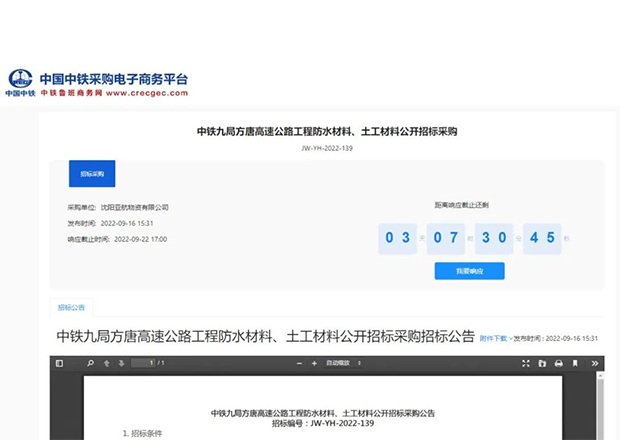Click the publish time 2022-09-16 15:31 in info panel
This screenshot has width=620, height=440.
(x=127, y=223)
